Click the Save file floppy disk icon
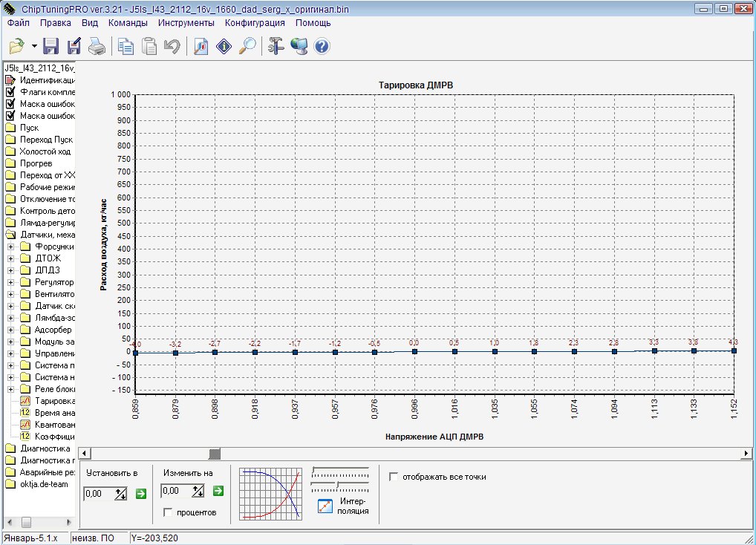This screenshot has height=545, width=756. 51,47
